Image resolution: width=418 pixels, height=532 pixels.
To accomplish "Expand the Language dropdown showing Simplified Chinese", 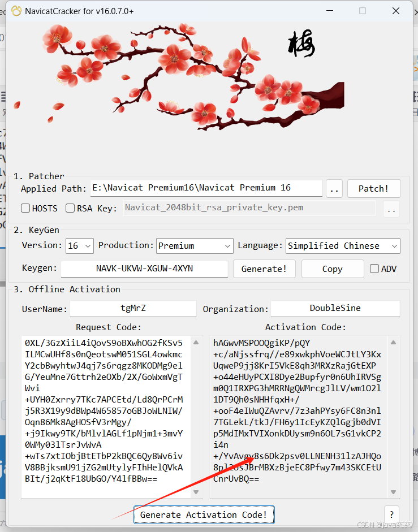I will coord(343,245).
